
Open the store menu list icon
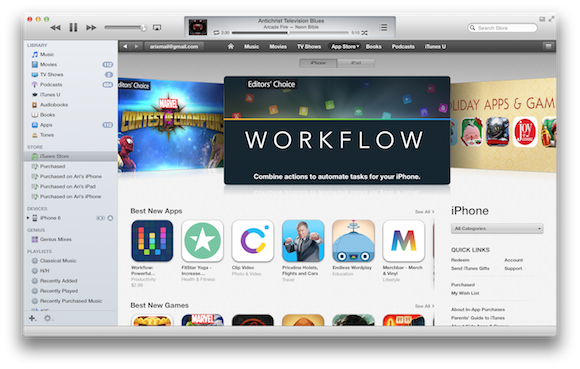(x=548, y=46)
